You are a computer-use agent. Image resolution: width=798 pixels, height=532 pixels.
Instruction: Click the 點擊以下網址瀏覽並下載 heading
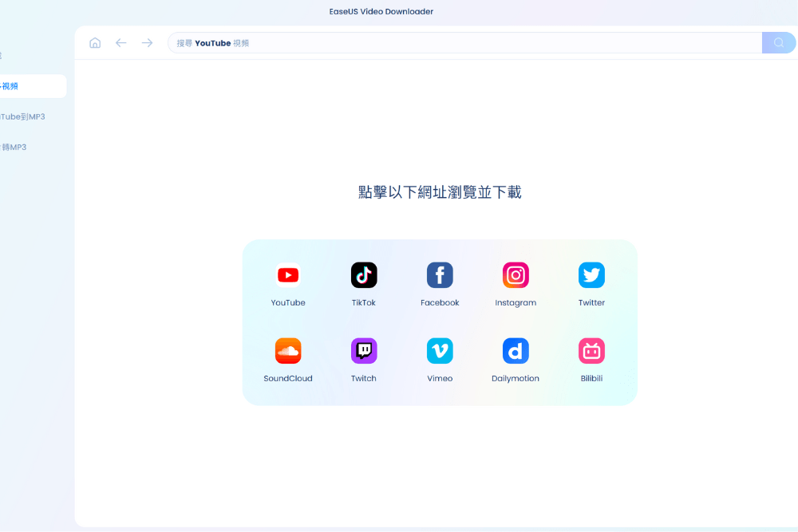(440, 192)
